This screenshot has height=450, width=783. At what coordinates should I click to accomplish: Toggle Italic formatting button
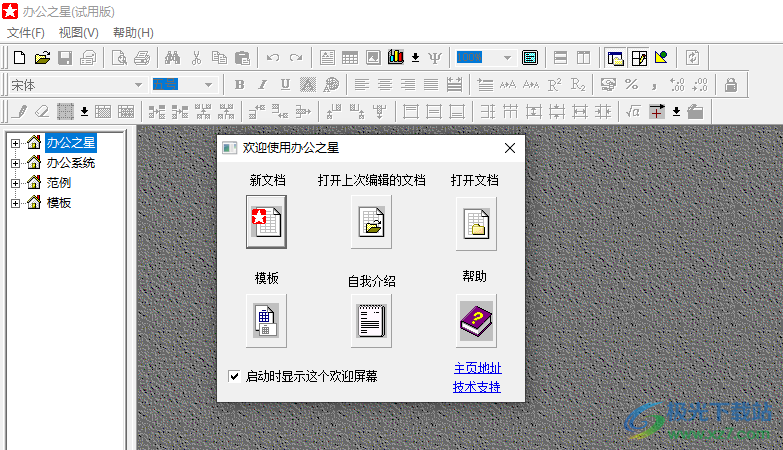coord(263,85)
